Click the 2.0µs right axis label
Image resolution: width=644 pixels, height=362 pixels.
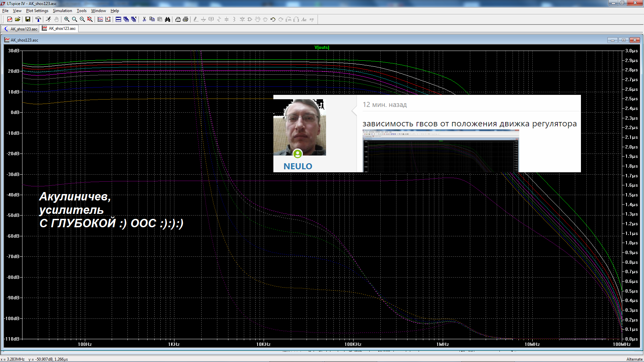631,147
